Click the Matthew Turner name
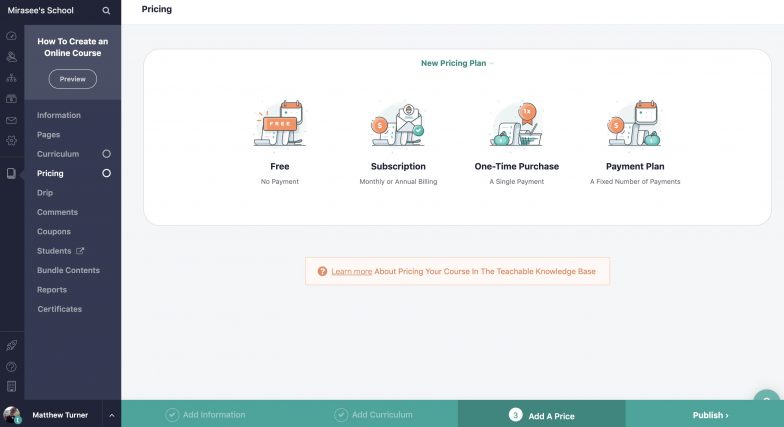Viewport: 784px width, 427px height. tap(60, 415)
